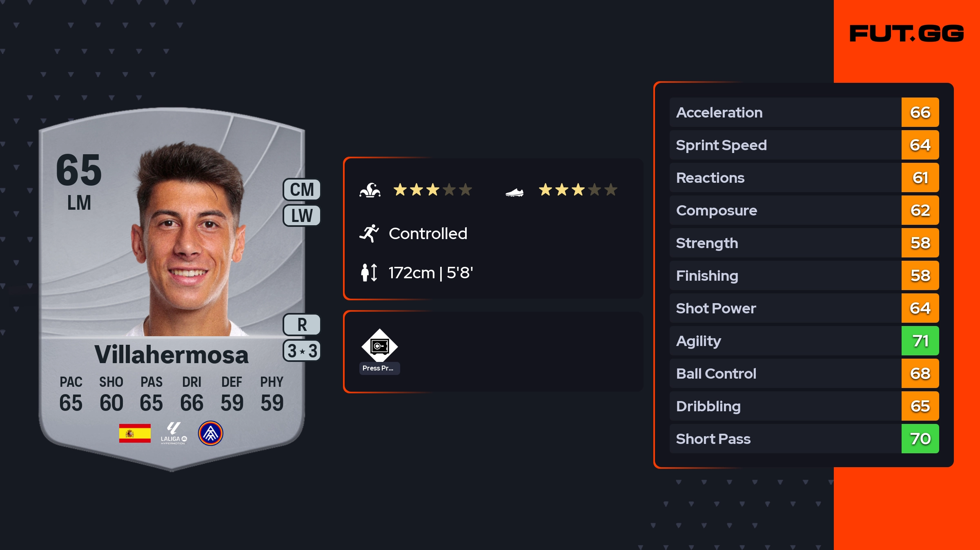Click the 3-star skill/weak foot badge
This screenshot has width=980, height=550.
[302, 351]
